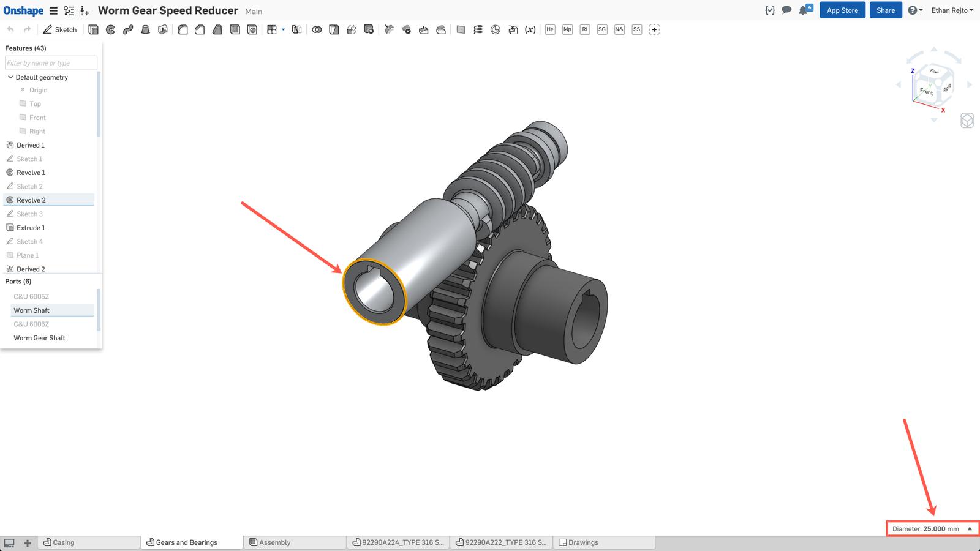This screenshot has height=551, width=980.
Task: Click the Share button
Action: tap(885, 10)
